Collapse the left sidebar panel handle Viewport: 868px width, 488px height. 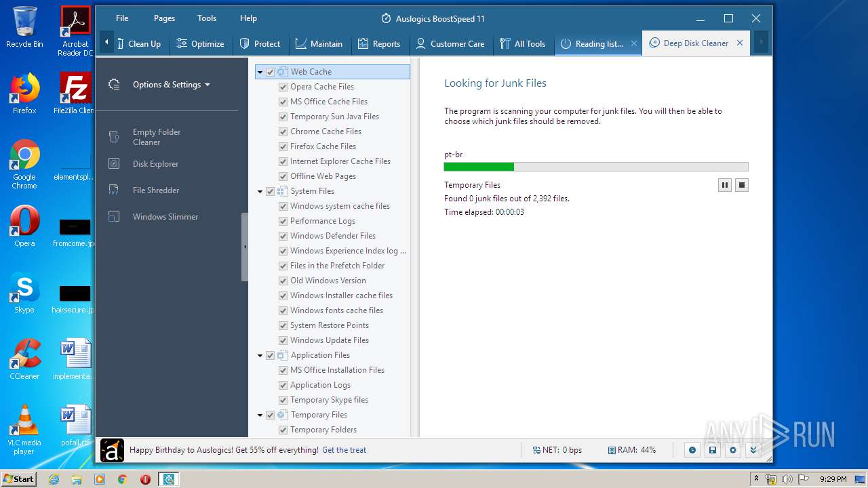tap(245, 247)
